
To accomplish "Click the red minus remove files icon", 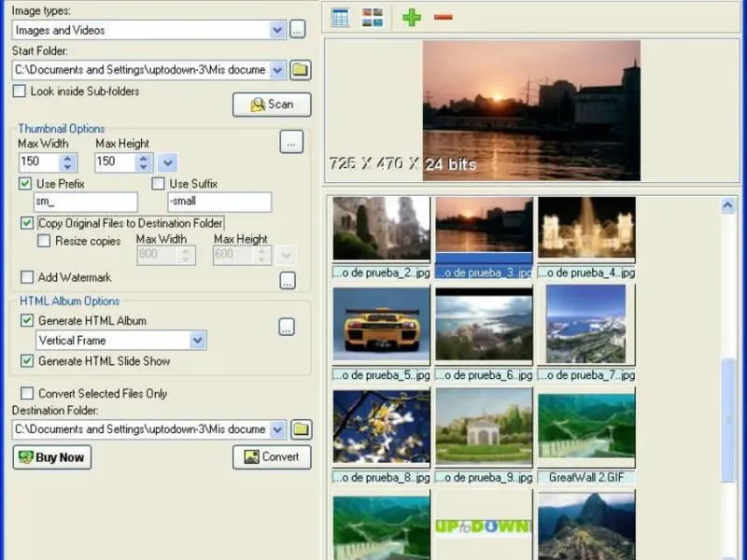I will [x=444, y=18].
